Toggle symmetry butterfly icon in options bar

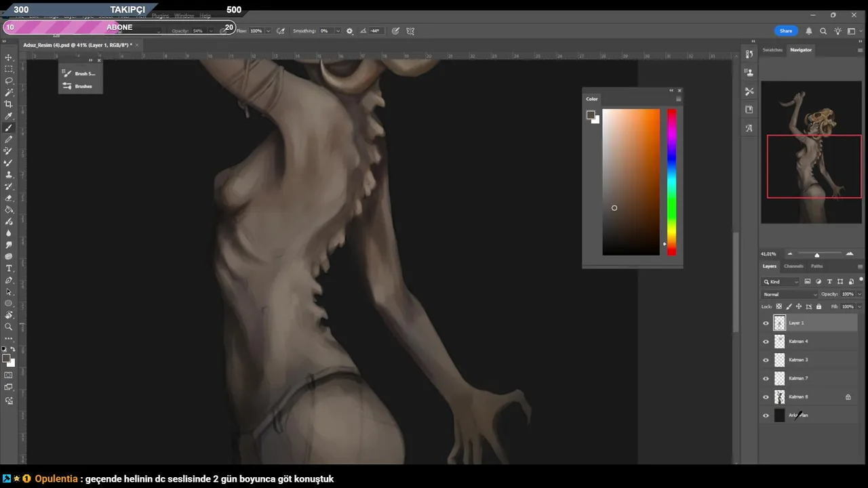pos(410,31)
